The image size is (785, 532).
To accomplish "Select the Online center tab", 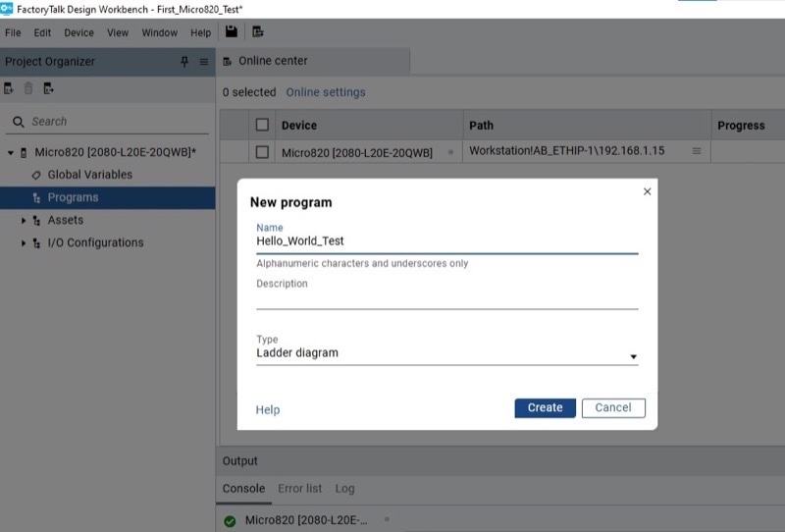I will pyautogui.click(x=313, y=61).
